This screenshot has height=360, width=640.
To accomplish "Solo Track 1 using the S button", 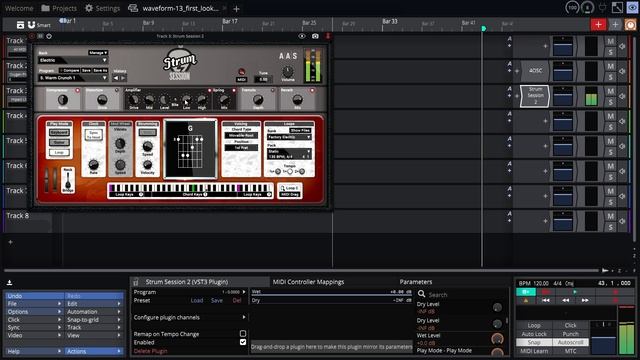I will point(610,52).
